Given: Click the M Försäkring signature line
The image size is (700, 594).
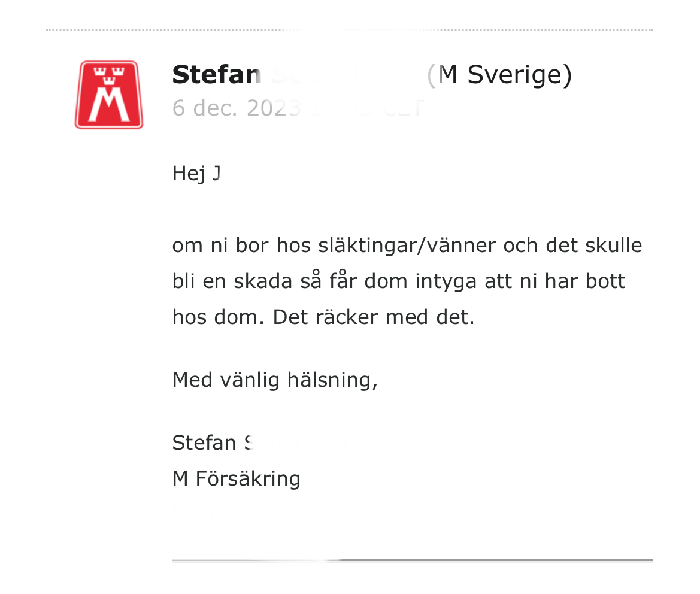Looking at the screenshot, I should pos(236,479).
